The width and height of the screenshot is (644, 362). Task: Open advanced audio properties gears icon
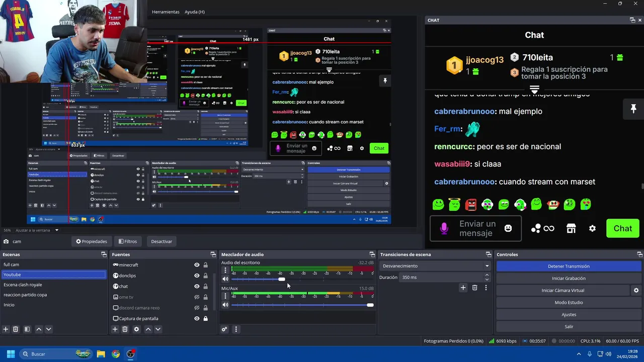tap(224, 329)
